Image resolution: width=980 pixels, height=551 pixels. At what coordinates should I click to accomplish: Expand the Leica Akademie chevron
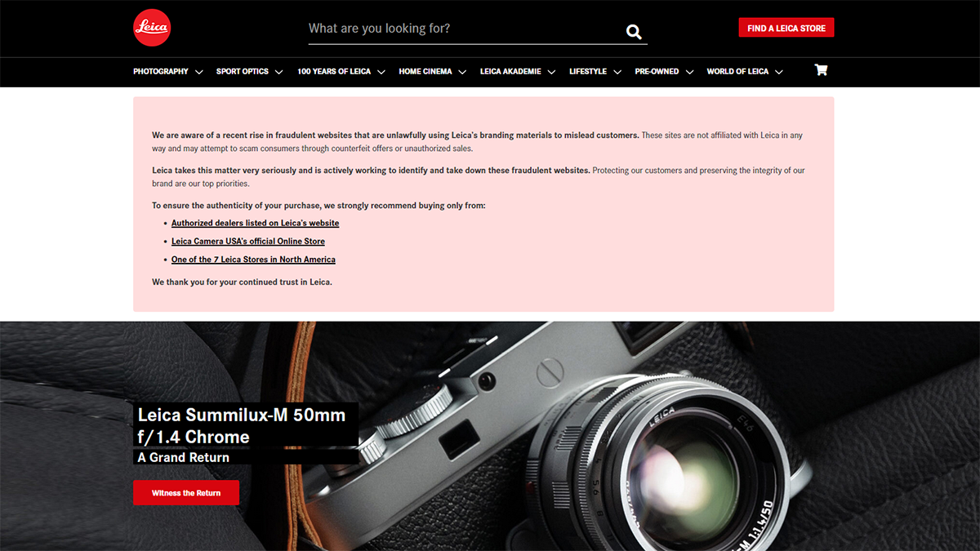click(551, 72)
